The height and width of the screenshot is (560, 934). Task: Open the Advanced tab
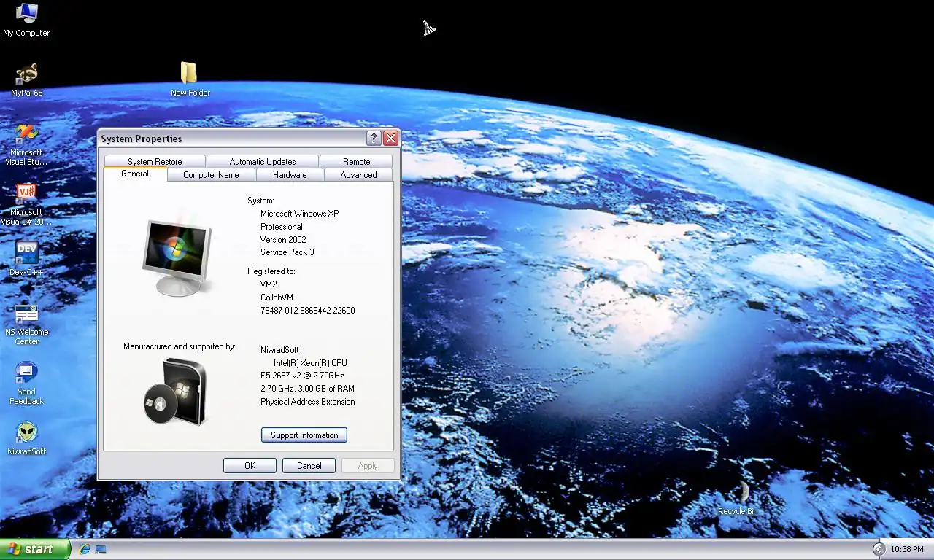[359, 175]
